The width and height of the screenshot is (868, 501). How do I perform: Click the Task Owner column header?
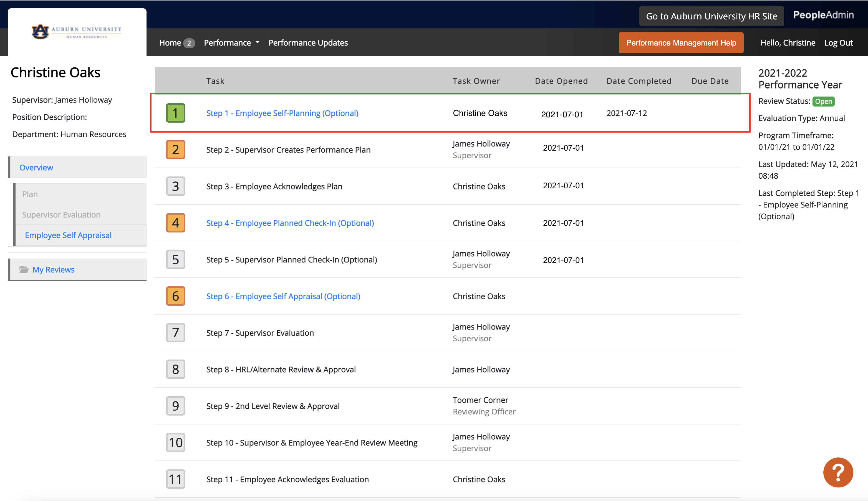(476, 81)
